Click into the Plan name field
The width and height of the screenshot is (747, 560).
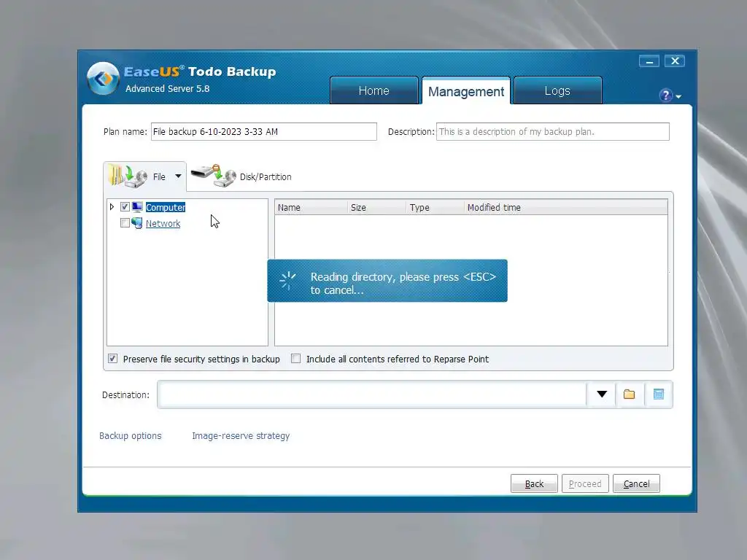click(x=264, y=131)
